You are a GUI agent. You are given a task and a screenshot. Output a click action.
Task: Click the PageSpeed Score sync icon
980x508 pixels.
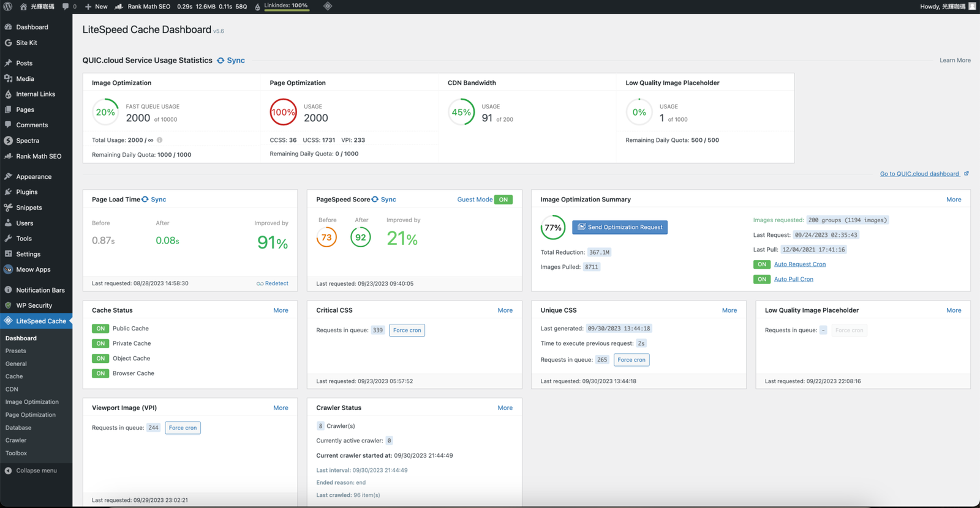pos(375,200)
